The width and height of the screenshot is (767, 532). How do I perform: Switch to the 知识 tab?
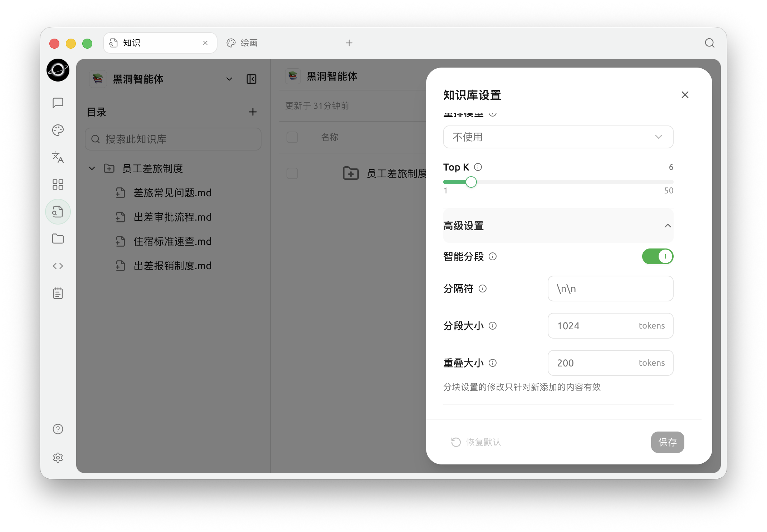coord(160,43)
